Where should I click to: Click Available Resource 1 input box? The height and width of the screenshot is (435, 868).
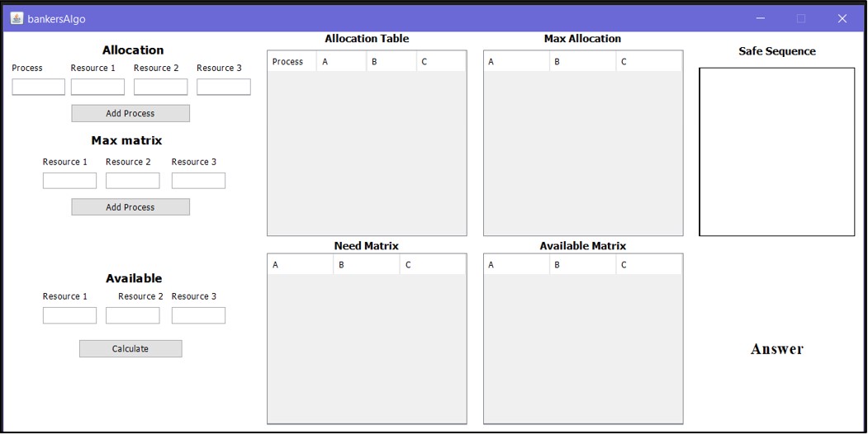coord(69,315)
